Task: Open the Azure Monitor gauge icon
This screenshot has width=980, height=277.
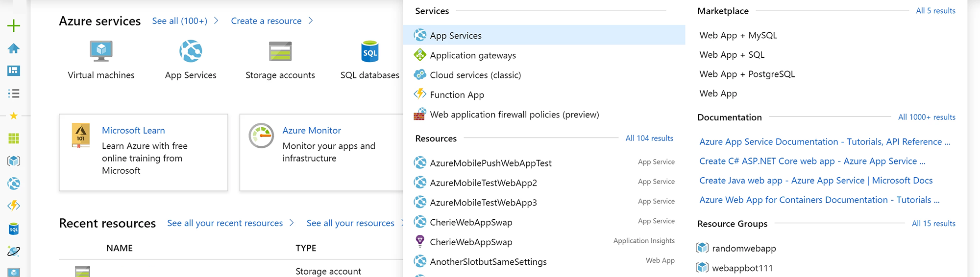Action: [261, 136]
